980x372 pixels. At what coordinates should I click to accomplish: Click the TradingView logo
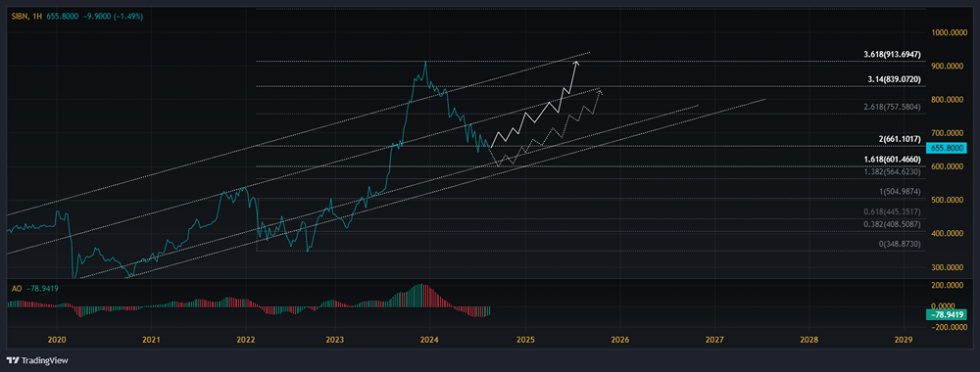[x=37, y=361]
